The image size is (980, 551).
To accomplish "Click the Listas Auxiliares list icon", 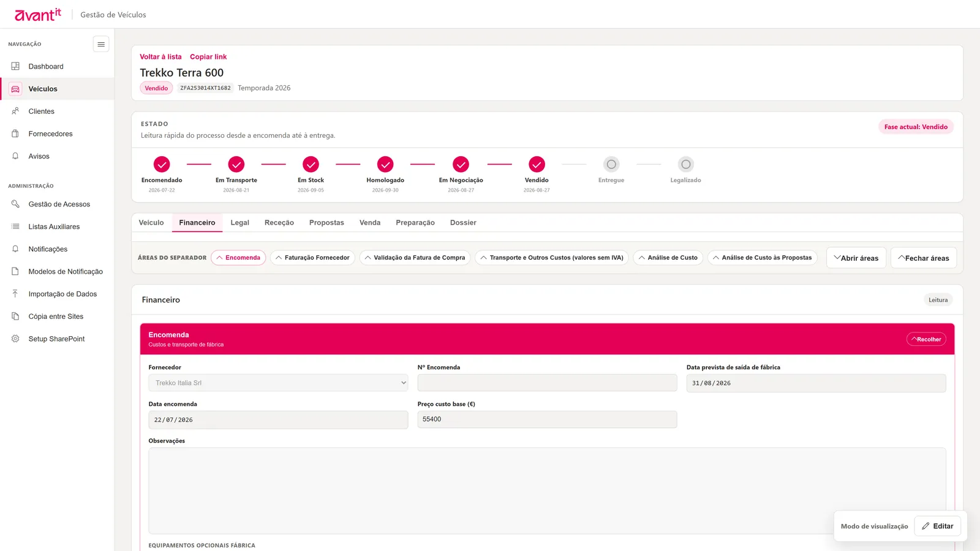I will click(15, 227).
